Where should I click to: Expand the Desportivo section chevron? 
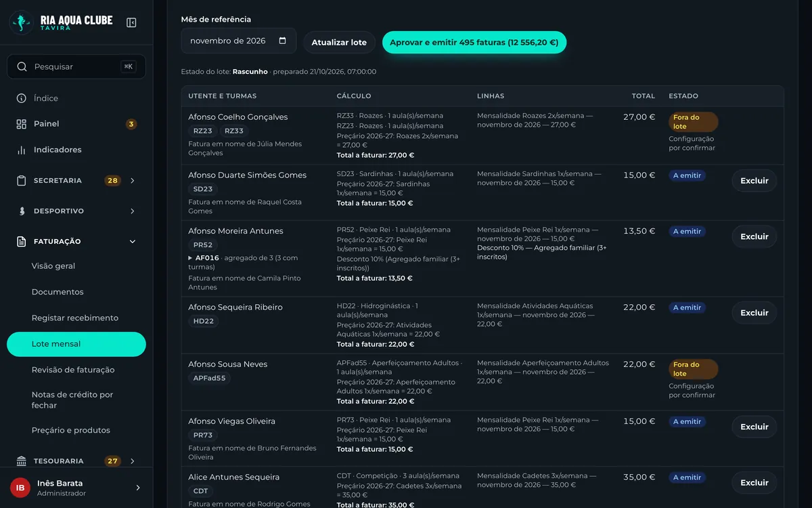point(133,211)
